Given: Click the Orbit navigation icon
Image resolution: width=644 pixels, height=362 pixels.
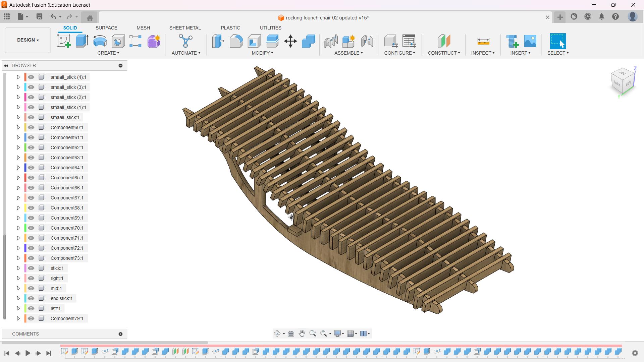Looking at the screenshot, I should [x=277, y=334].
